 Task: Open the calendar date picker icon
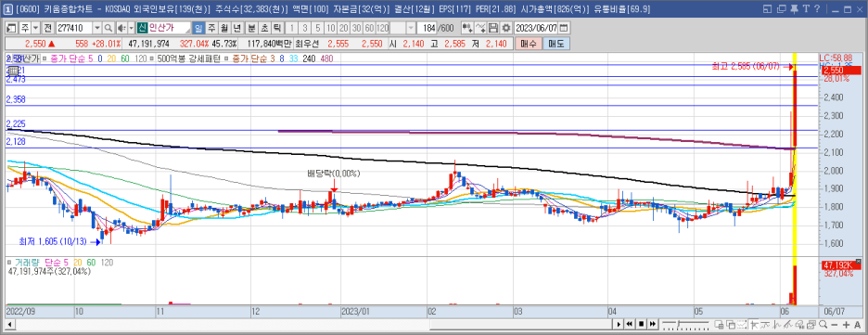click(564, 28)
